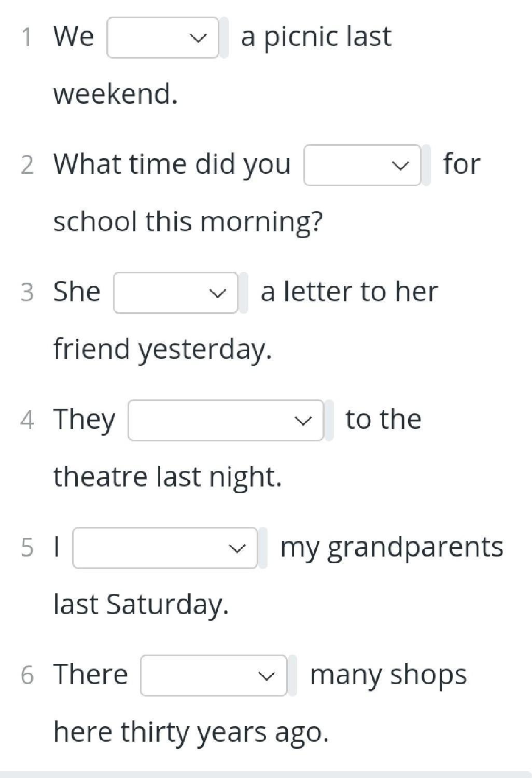Click the chevron arrow before "my grandparents"

click(x=237, y=548)
